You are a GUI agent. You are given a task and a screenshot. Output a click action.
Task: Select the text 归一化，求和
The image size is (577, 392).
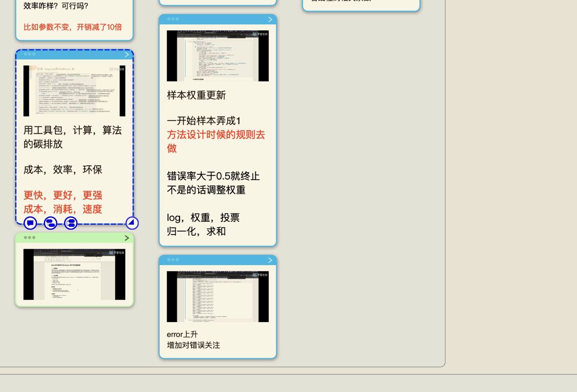pos(197,231)
